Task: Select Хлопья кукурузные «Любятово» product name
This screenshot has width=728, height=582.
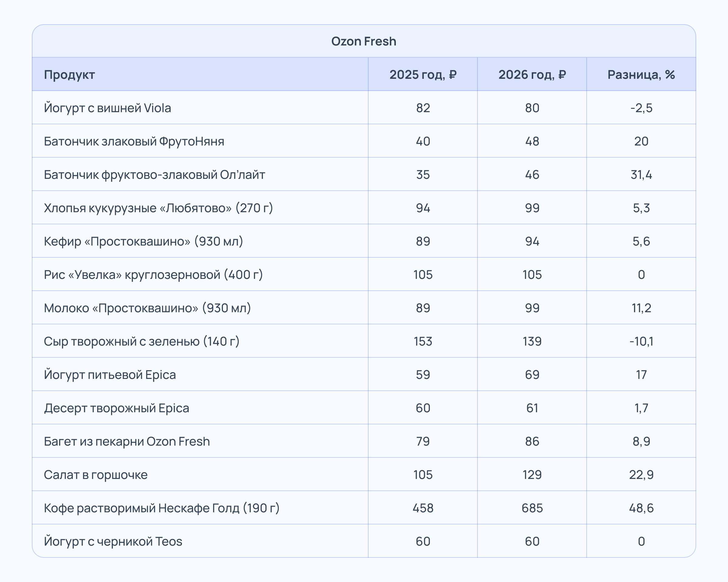Action: click(x=158, y=208)
